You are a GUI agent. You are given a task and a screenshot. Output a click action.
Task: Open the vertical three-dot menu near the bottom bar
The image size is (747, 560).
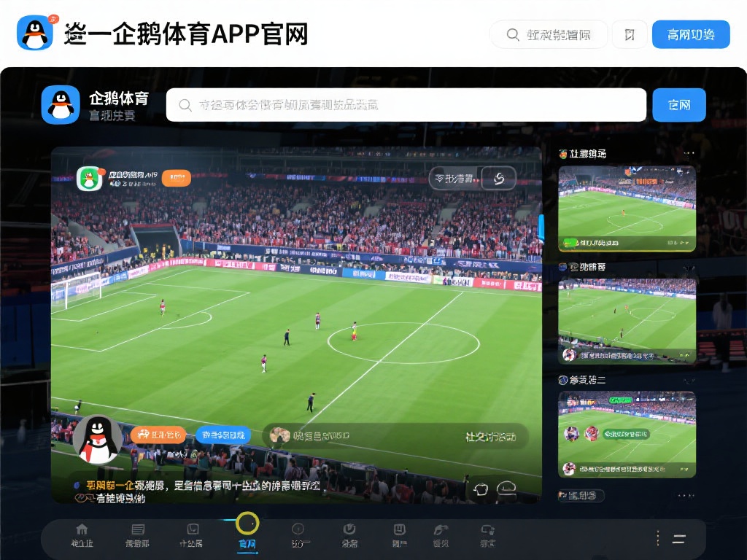[657, 538]
